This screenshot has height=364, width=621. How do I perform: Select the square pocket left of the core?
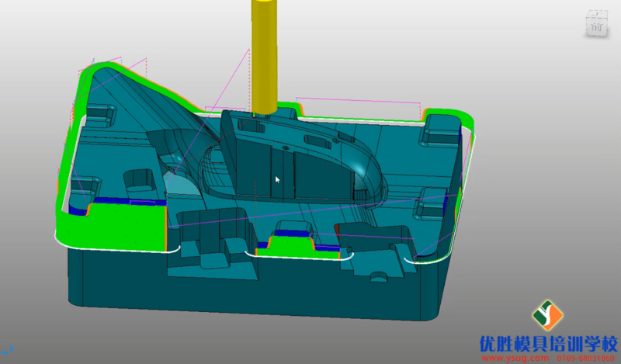141,179
